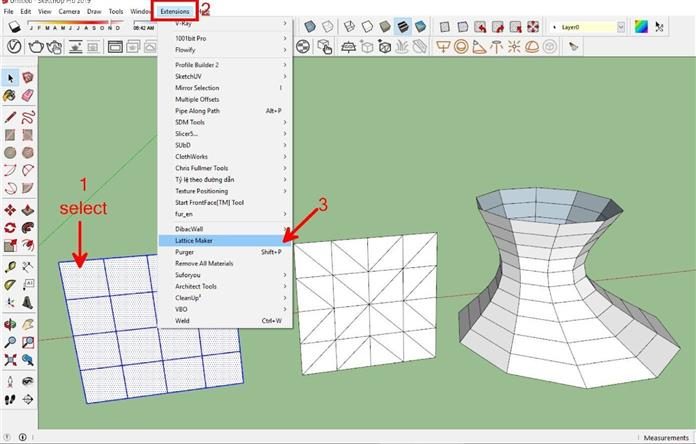Choose the Follow Me tool
Screen dimensions: 696x444
coord(28,228)
